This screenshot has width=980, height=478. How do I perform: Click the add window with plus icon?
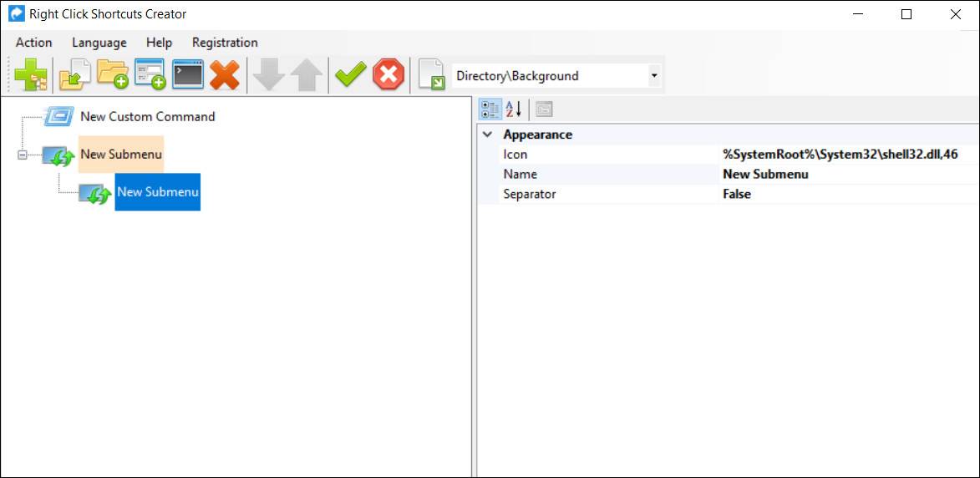(x=150, y=75)
